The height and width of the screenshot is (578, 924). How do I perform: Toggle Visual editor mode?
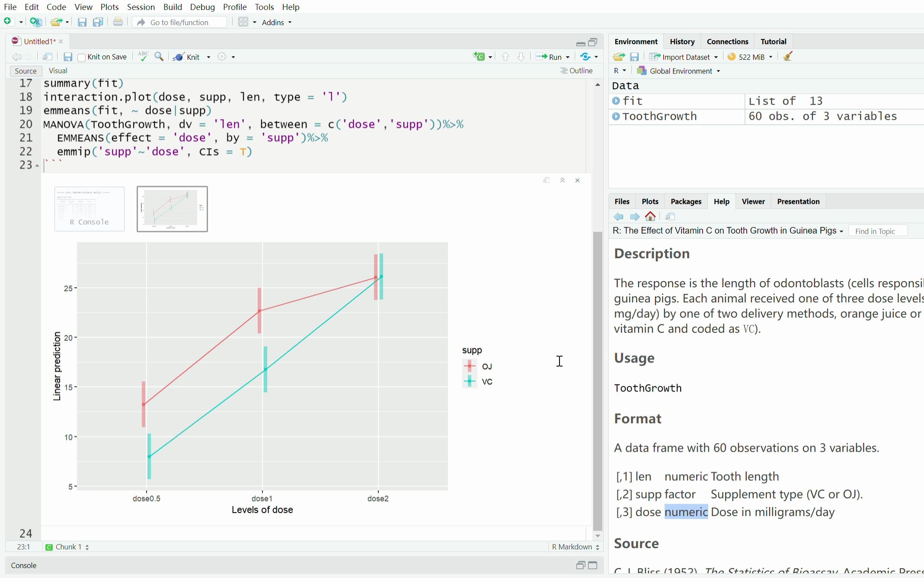(58, 71)
